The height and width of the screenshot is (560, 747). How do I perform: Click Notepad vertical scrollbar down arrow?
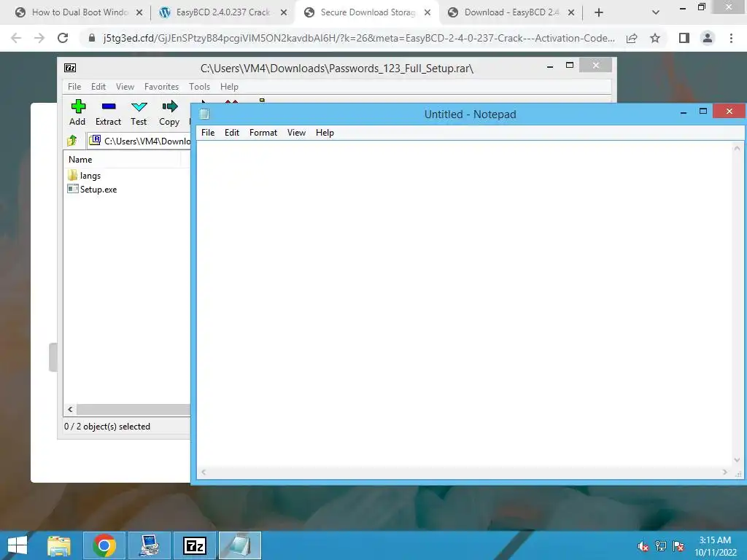coord(737,461)
